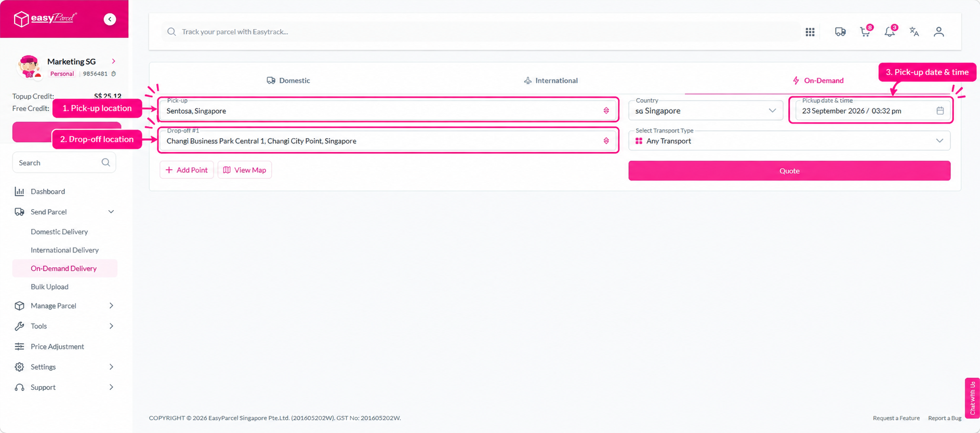Focus the Easytrack parcel tracking search field

point(481,32)
